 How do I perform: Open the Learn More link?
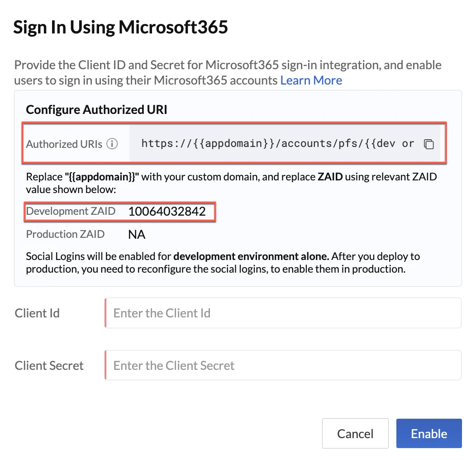311,80
